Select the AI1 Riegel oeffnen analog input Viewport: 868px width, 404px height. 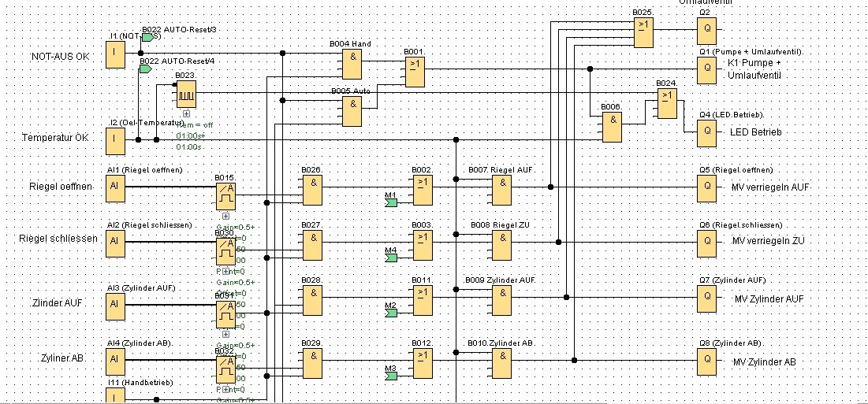(115, 187)
